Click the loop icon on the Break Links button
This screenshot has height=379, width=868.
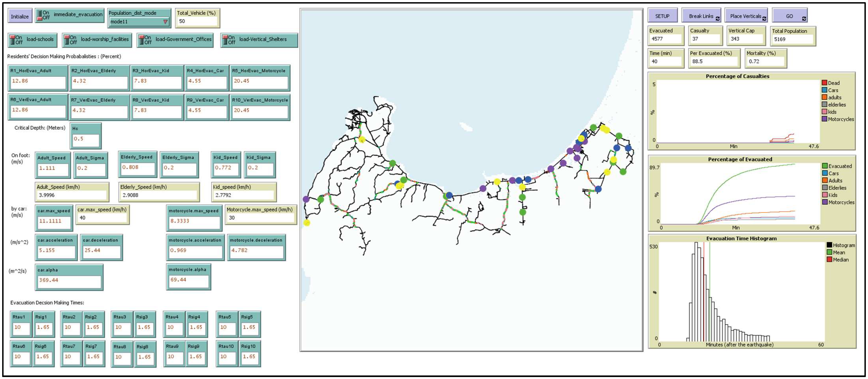coord(717,19)
